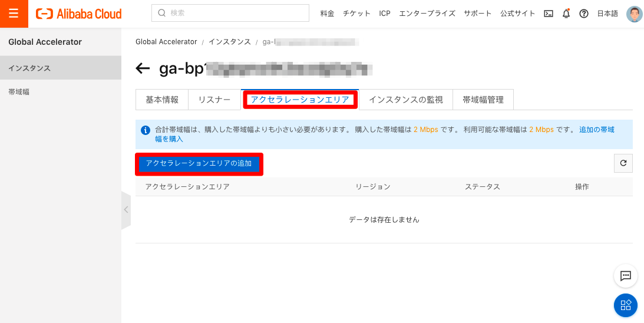Click the info icon in the bandwidth notice

coord(145,130)
